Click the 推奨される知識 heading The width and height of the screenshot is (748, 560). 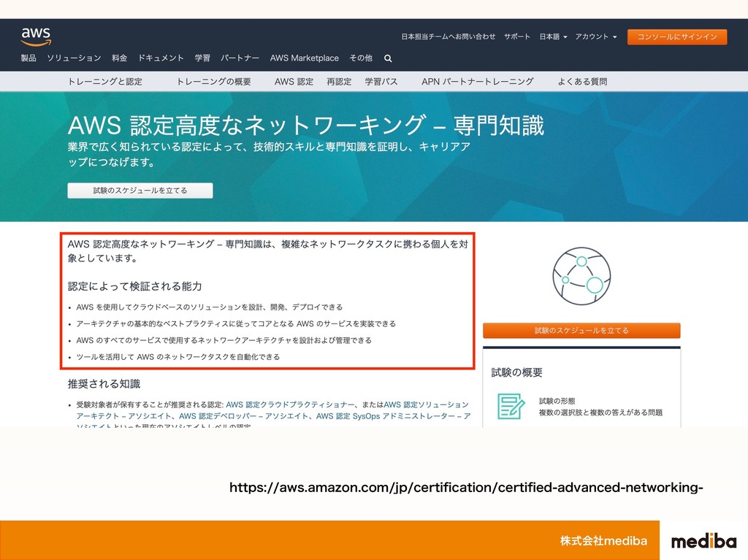(x=104, y=384)
